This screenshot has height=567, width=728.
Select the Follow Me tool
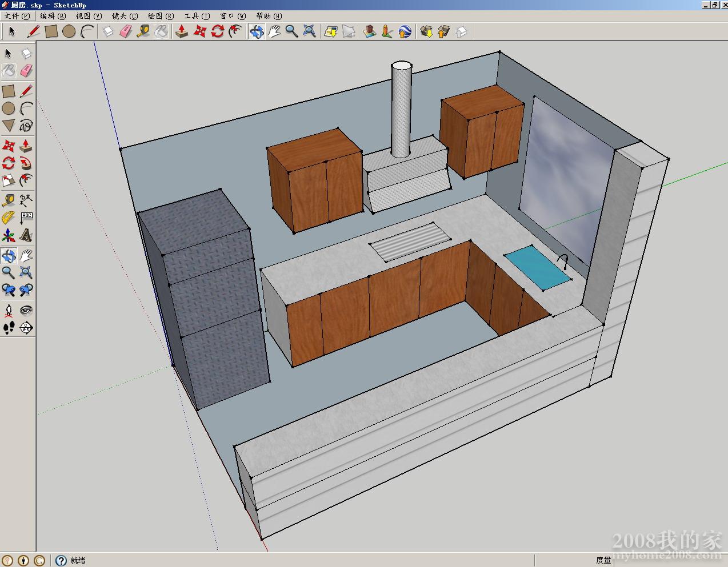26,164
